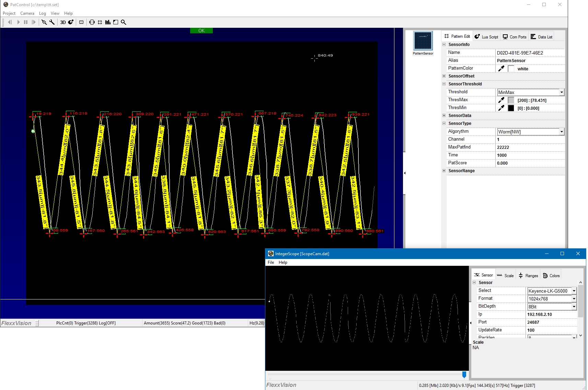Click the Port value 24687
This screenshot has height=390, width=588.
533,322
